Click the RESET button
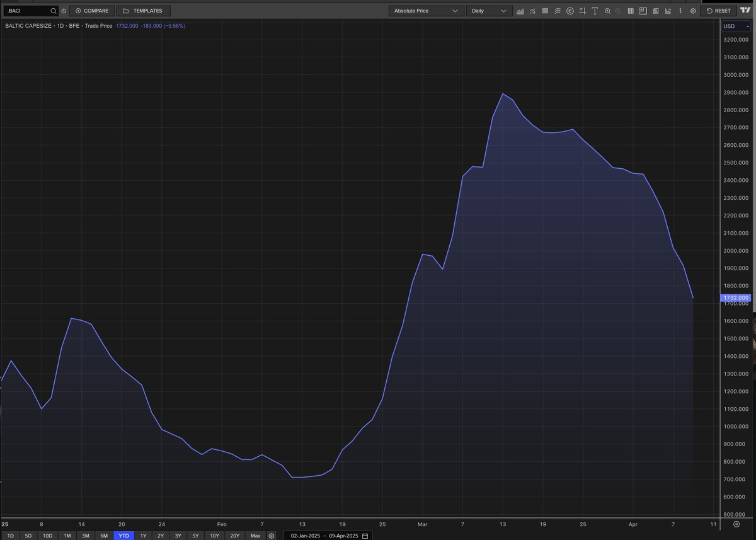The height and width of the screenshot is (540, 756). click(x=718, y=11)
